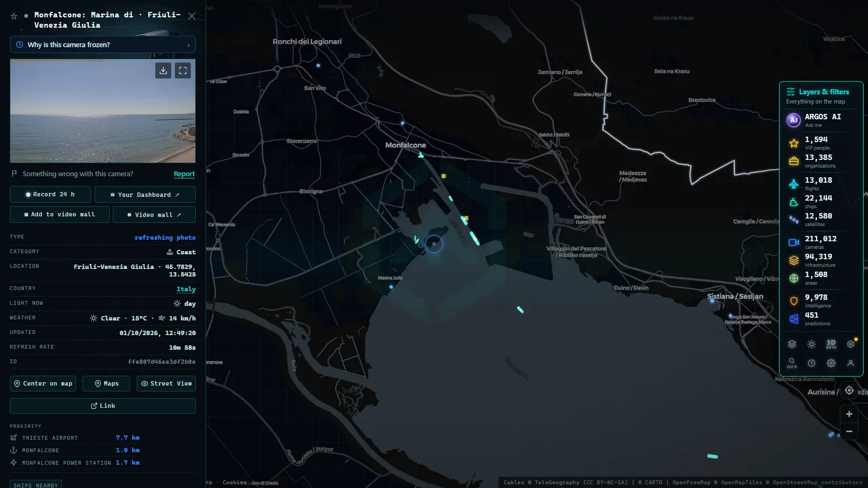868x488 pixels.
Task: Toggle intelligence shield layer
Action: point(794,301)
